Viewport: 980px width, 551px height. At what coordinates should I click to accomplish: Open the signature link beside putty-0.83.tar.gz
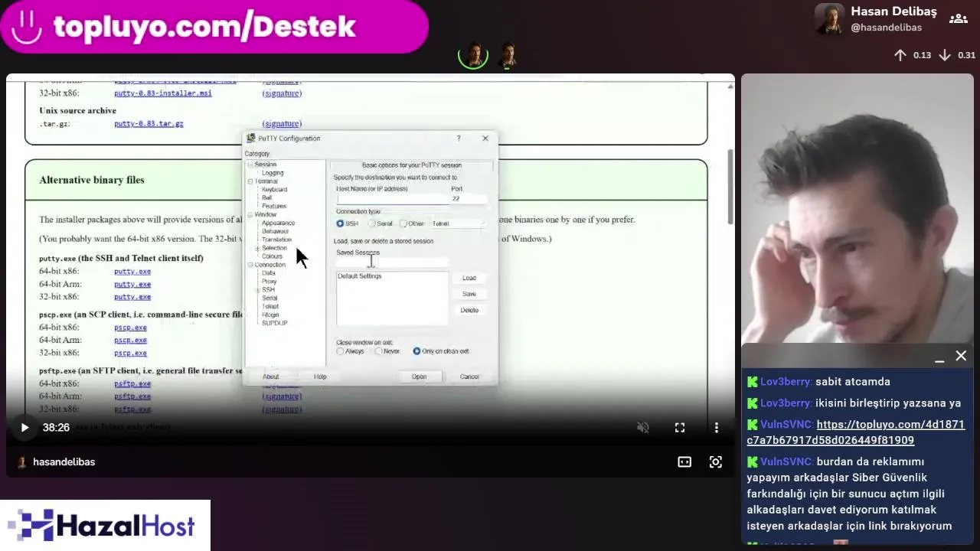(x=282, y=124)
